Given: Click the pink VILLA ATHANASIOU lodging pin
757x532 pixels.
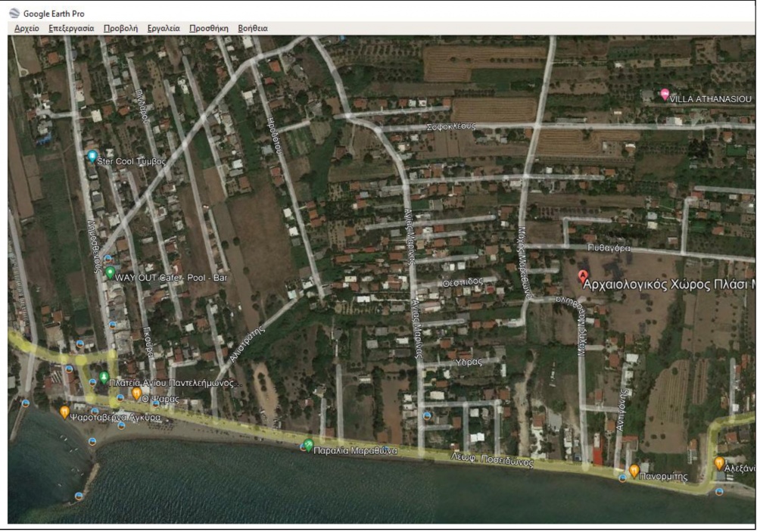Looking at the screenshot, I should point(665,95).
